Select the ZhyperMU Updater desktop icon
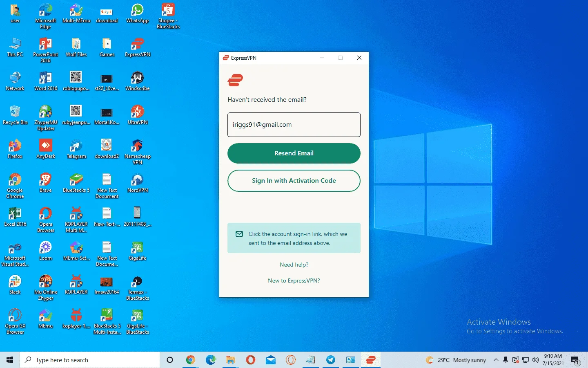This screenshot has width=588, height=368. pyautogui.click(x=46, y=118)
